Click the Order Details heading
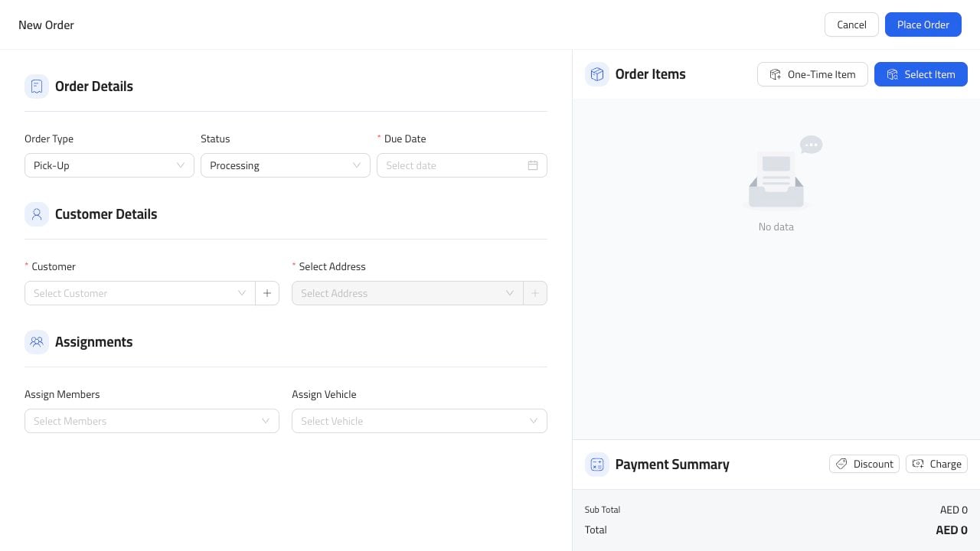The height and width of the screenshot is (551, 980). point(94,86)
